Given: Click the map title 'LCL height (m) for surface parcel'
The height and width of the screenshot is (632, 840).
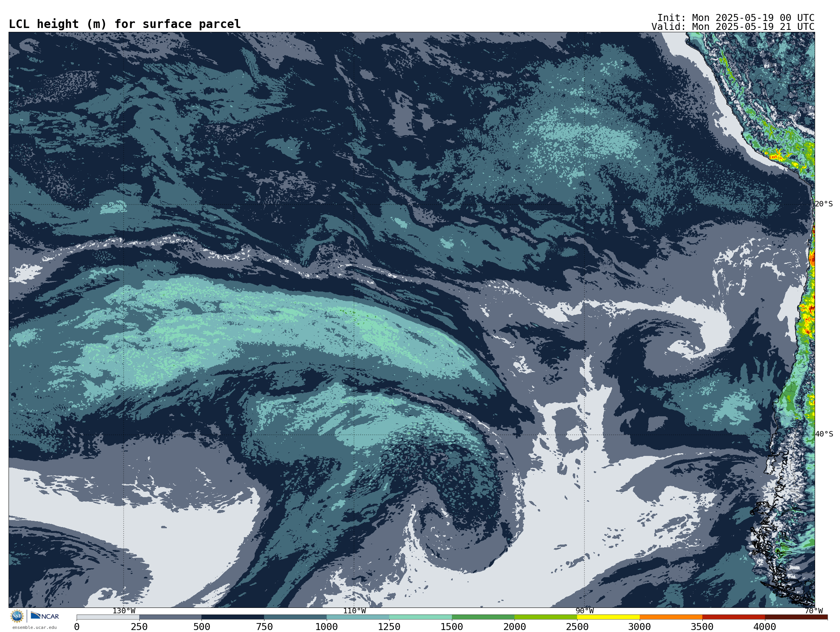Looking at the screenshot, I should (x=125, y=24).
